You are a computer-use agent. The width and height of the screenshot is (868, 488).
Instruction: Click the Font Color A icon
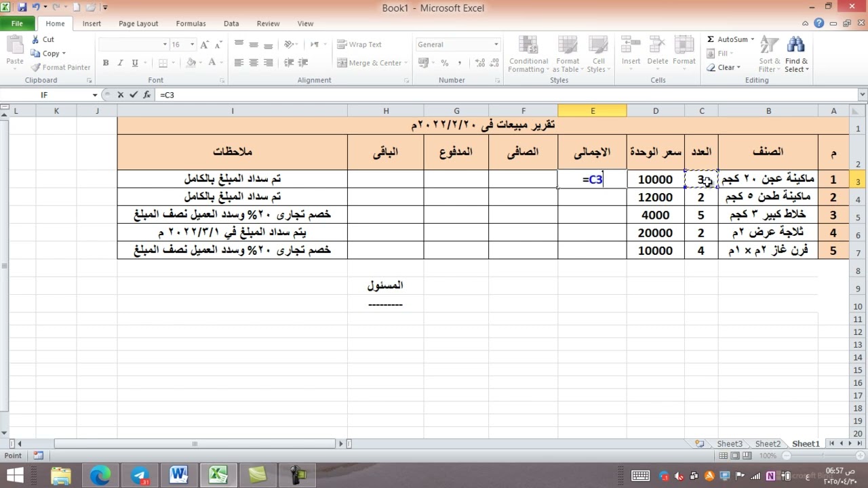point(212,63)
